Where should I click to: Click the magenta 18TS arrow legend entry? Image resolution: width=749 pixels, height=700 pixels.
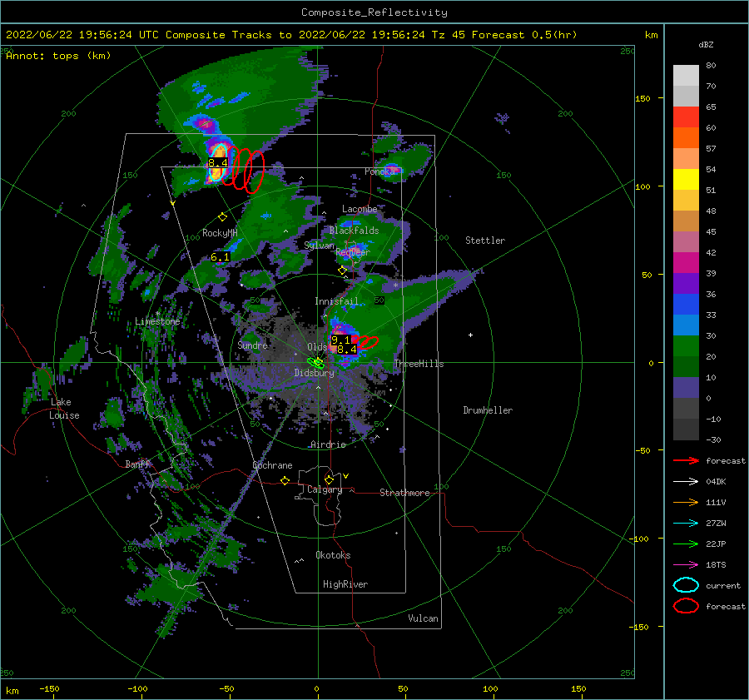686,565
